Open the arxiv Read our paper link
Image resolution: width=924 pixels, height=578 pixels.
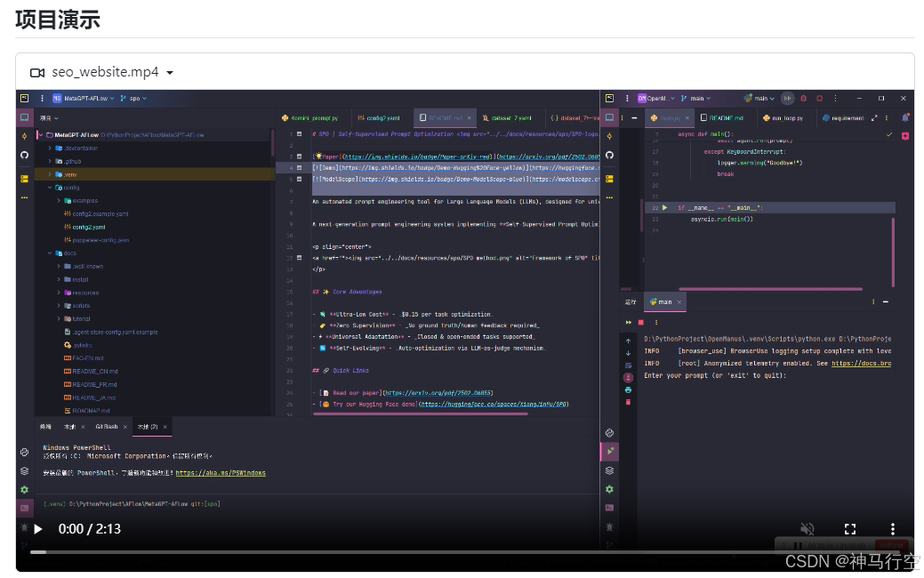[438, 393]
